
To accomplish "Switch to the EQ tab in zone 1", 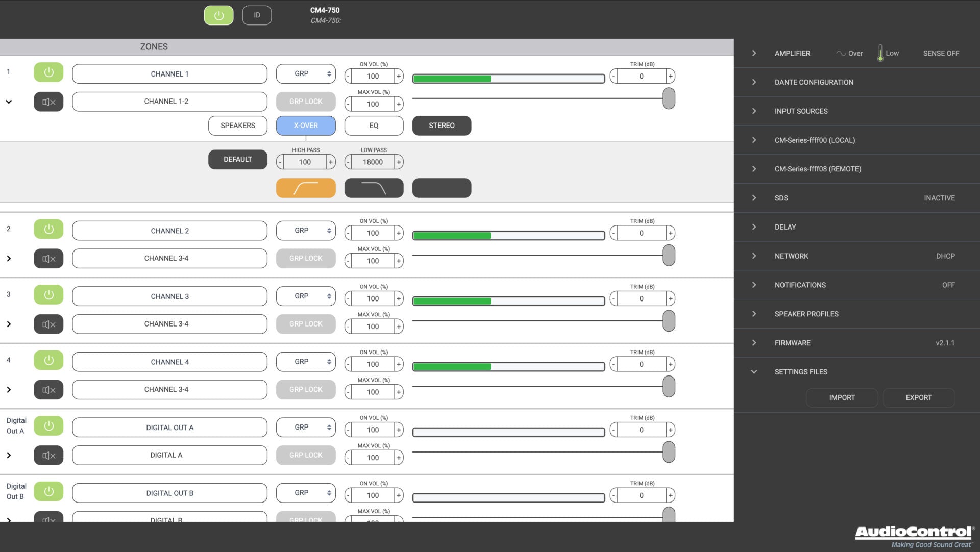I will (374, 126).
